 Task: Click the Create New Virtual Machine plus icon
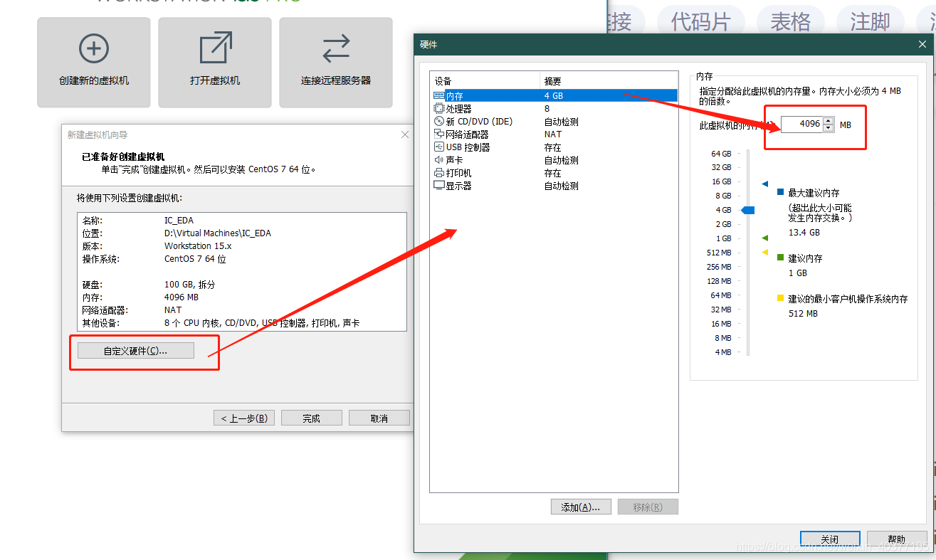pyautogui.click(x=94, y=48)
